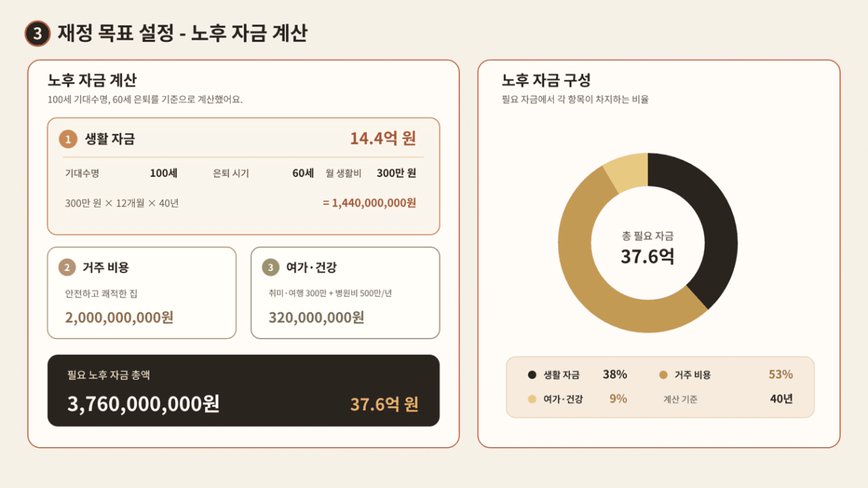Screen dimensions: 868x488
Task: Click the tan 거주 비용 legend dot
Action: 663,375
